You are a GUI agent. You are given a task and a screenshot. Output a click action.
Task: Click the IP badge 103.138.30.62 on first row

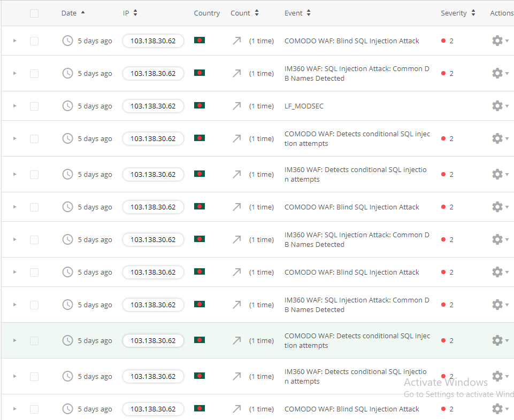153,41
